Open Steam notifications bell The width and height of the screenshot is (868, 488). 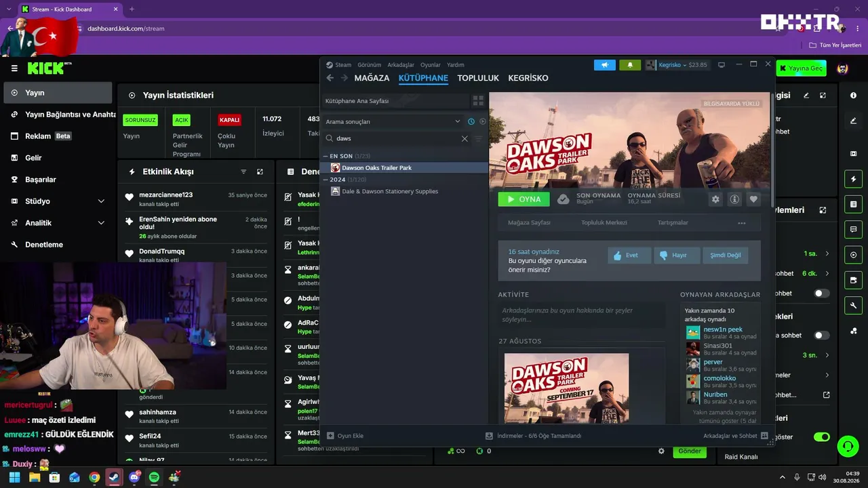(630, 65)
